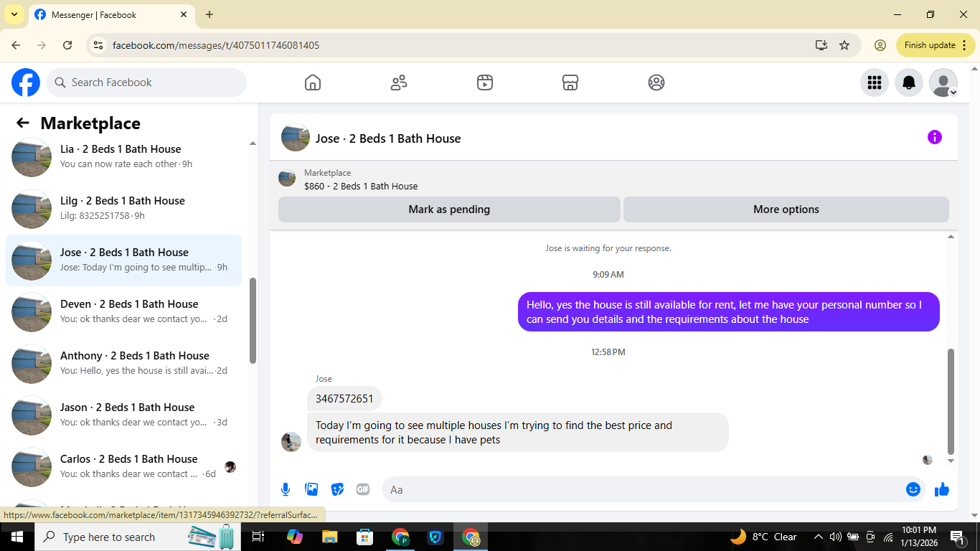The height and width of the screenshot is (551, 980).
Task: Click the browser address bar URL
Action: point(216,45)
